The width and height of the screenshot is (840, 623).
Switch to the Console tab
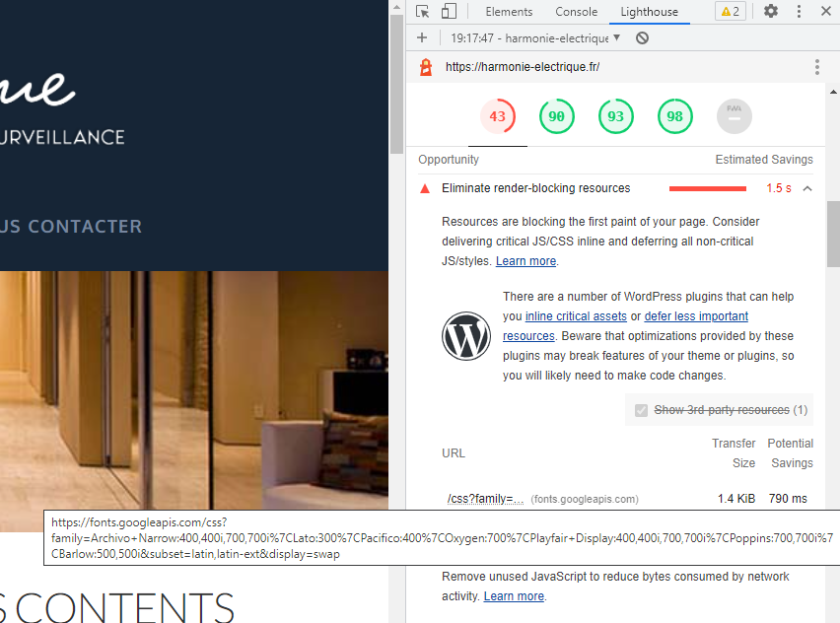pyautogui.click(x=577, y=12)
